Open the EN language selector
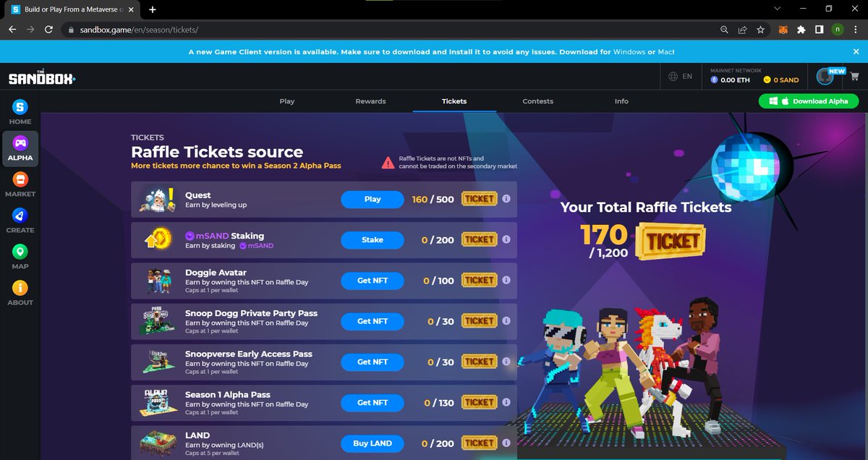 tap(681, 76)
